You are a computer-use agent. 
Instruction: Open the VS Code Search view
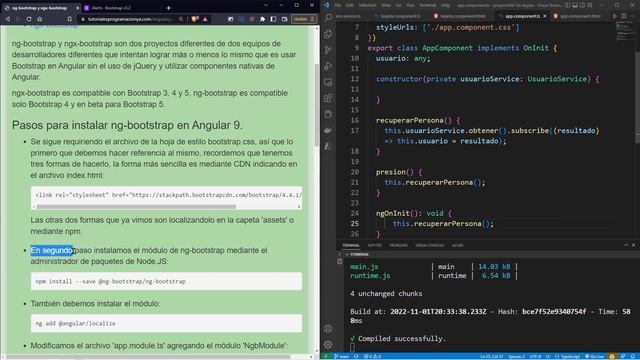coord(328,17)
